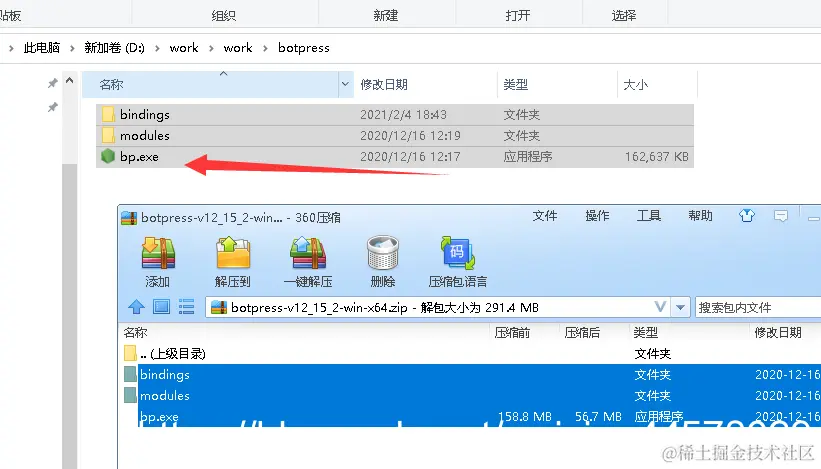Expand breadcrumb chevron after 此电脑
The width and height of the screenshot is (821, 469).
[x=72, y=48]
